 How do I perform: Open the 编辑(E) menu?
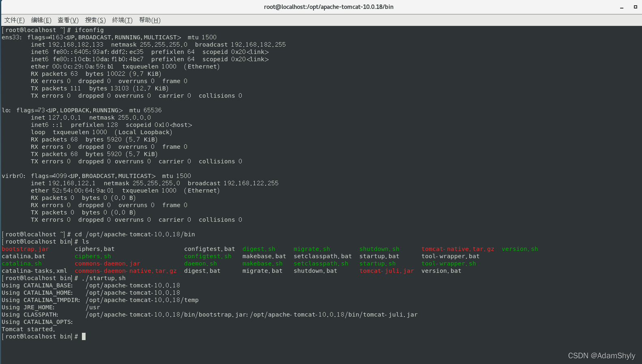click(x=41, y=20)
